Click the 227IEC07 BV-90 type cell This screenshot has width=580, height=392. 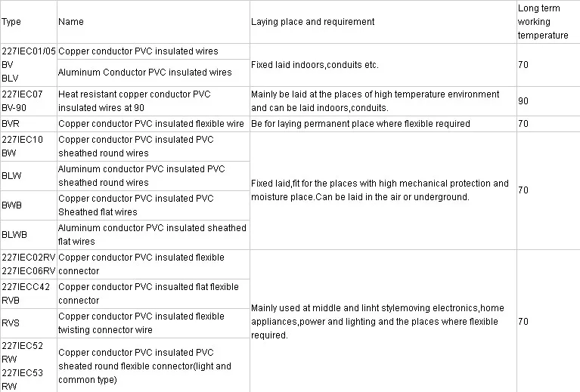[23, 101]
